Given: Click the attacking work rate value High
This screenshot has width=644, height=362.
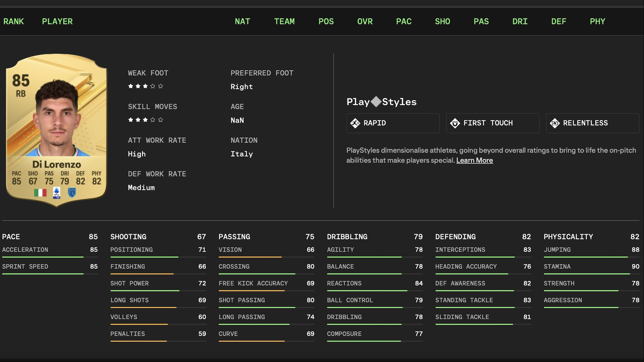Looking at the screenshot, I should click(137, 154).
